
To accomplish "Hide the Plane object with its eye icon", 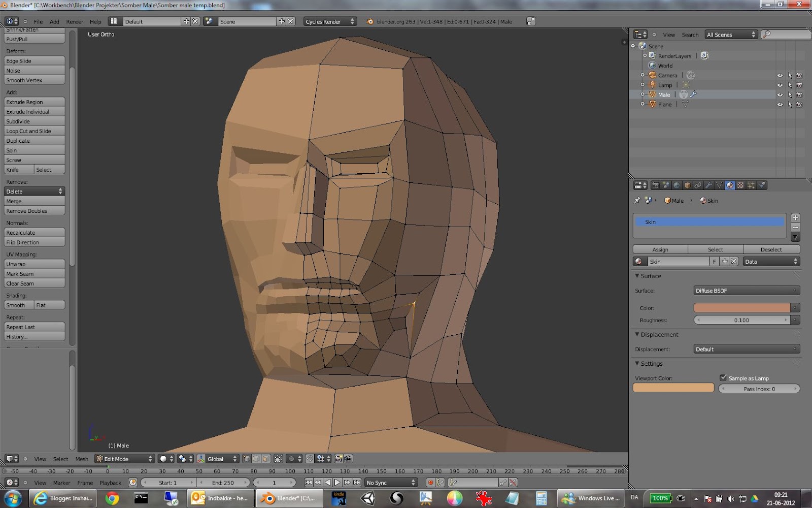I will pyautogui.click(x=780, y=104).
